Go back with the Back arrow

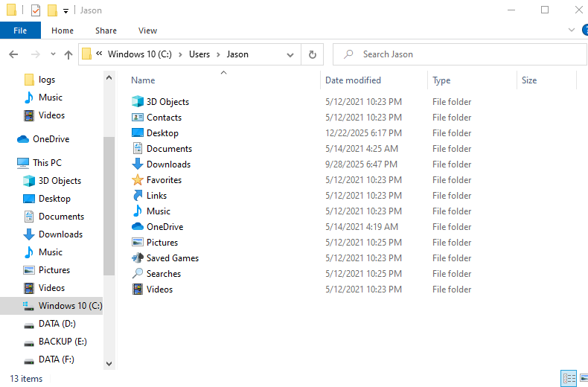[13, 55]
